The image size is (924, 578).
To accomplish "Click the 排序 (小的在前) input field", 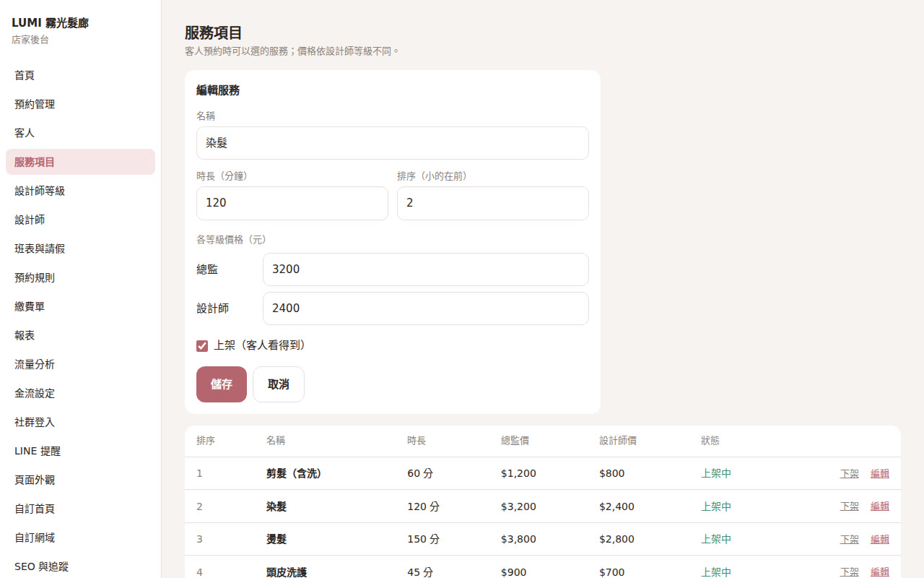I will tap(493, 203).
